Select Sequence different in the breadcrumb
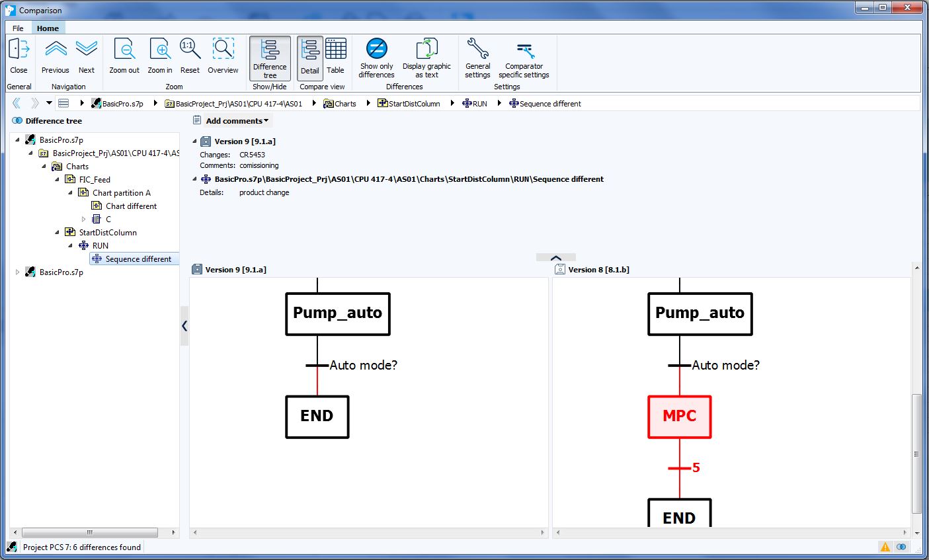This screenshot has width=929, height=560. pyautogui.click(x=545, y=104)
